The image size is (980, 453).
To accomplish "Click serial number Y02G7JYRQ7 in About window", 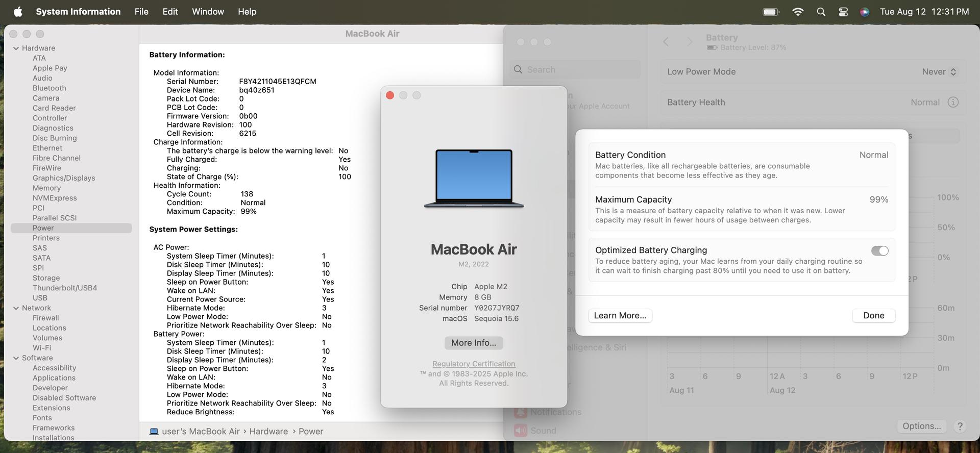I will point(497,308).
